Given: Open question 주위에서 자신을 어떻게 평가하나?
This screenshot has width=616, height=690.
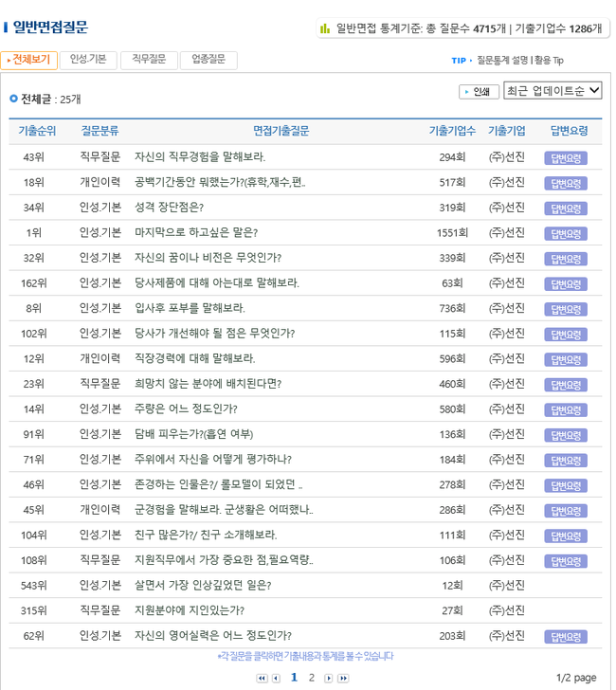Looking at the screenshot, I should tap(213, 460).
